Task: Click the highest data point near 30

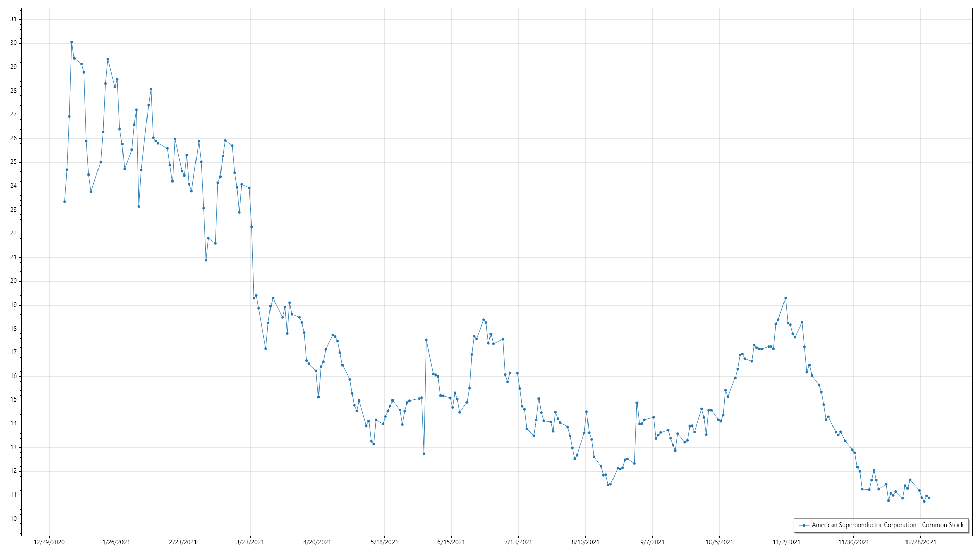Action: (72, 42)
